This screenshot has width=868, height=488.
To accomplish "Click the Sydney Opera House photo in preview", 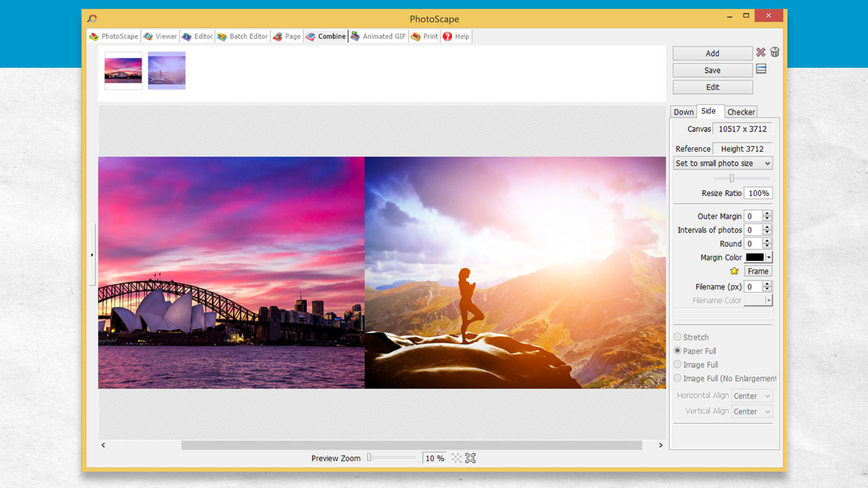I will click(231, 272).
